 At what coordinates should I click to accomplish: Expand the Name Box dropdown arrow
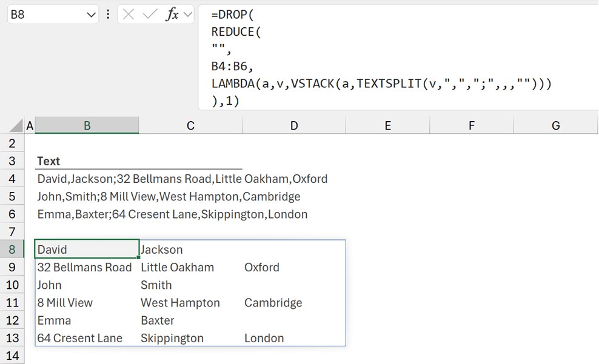pyautogui.click(x=92, y=15)
